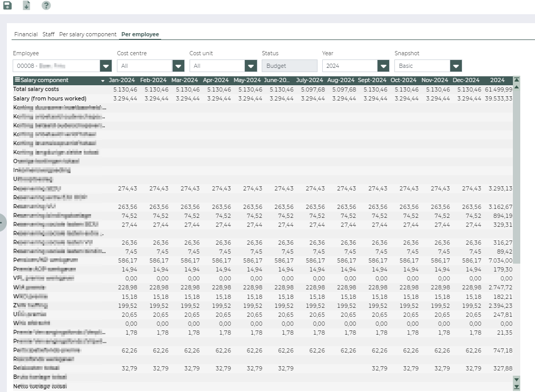The height and width of the screenshot is (392, 535).
Task: Click the Snapshot field showing Basic
Action: tap(422, 66)
